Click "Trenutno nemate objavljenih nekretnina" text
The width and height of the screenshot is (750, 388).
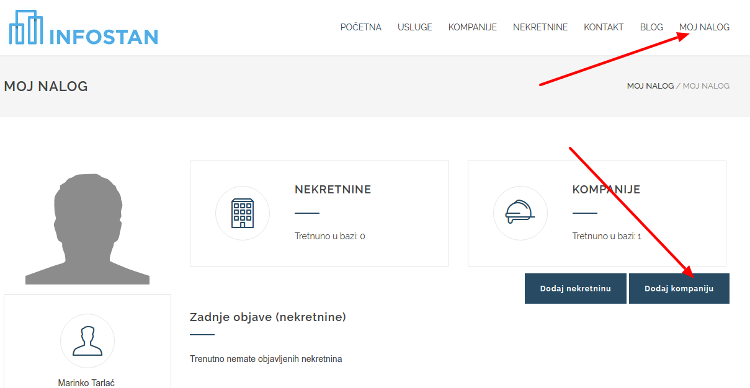click(x=266, y=359)
